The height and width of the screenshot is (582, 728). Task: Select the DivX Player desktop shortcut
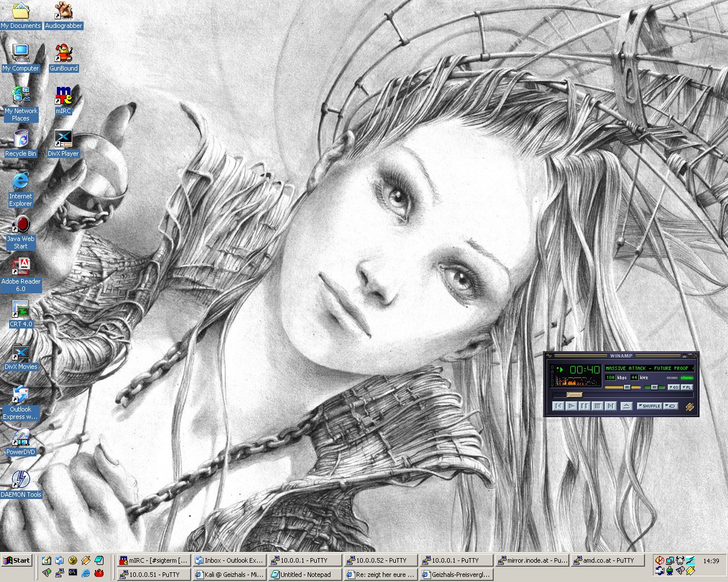pos(63,143)
